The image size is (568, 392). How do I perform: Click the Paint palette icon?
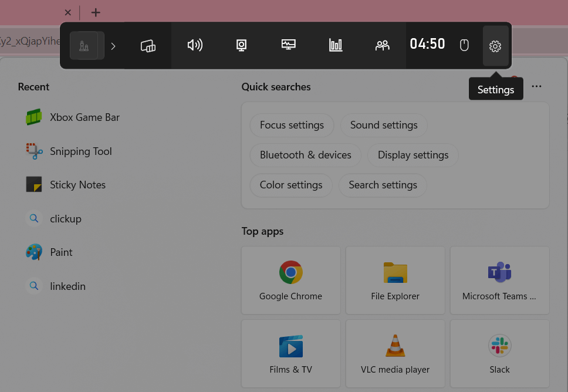coord(34,252)
